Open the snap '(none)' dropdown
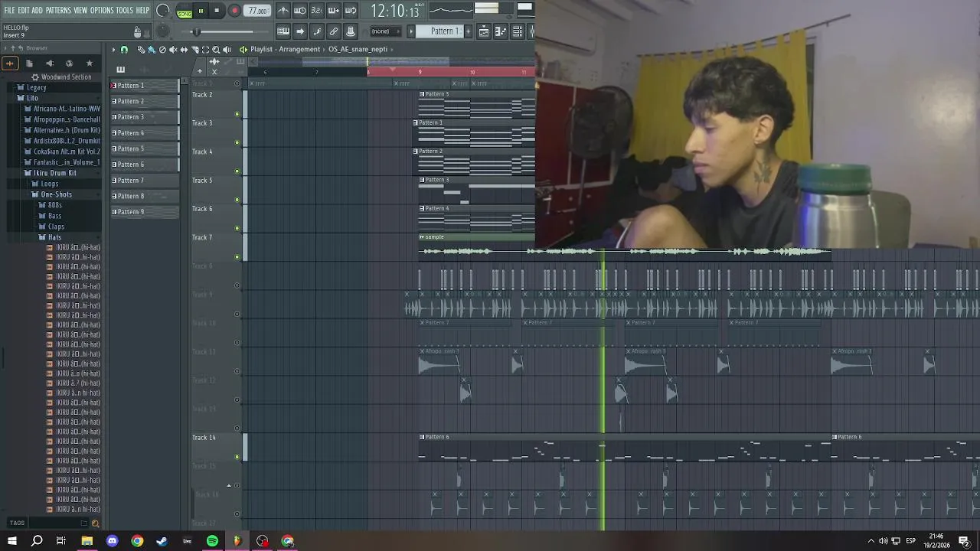This screenshot has height=551, width=980. click(385, 31)
